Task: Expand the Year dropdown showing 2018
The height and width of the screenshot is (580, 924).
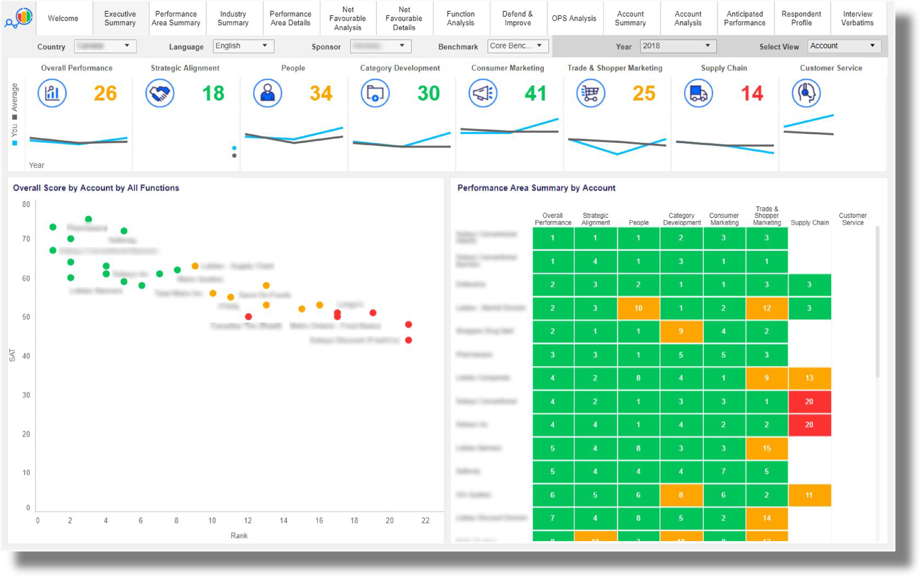Action: click(677, 46)
